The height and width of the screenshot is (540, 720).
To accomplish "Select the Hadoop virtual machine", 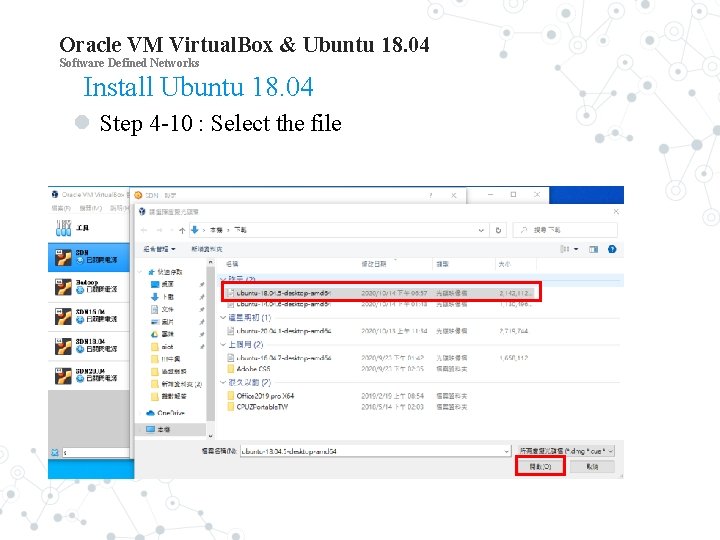I will pyautogui.click(x=89, y=286).
